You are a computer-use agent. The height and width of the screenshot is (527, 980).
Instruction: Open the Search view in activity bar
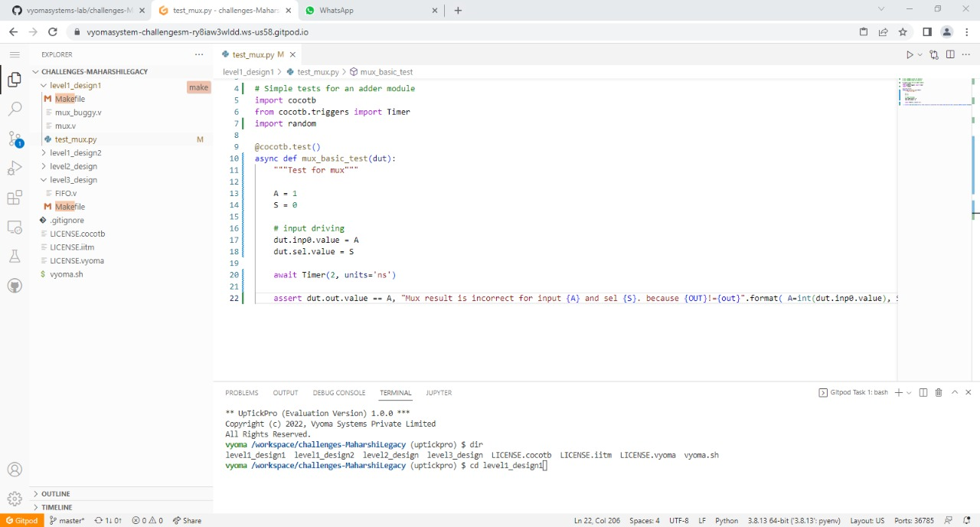pyautogui.click(x=15, y=110)
